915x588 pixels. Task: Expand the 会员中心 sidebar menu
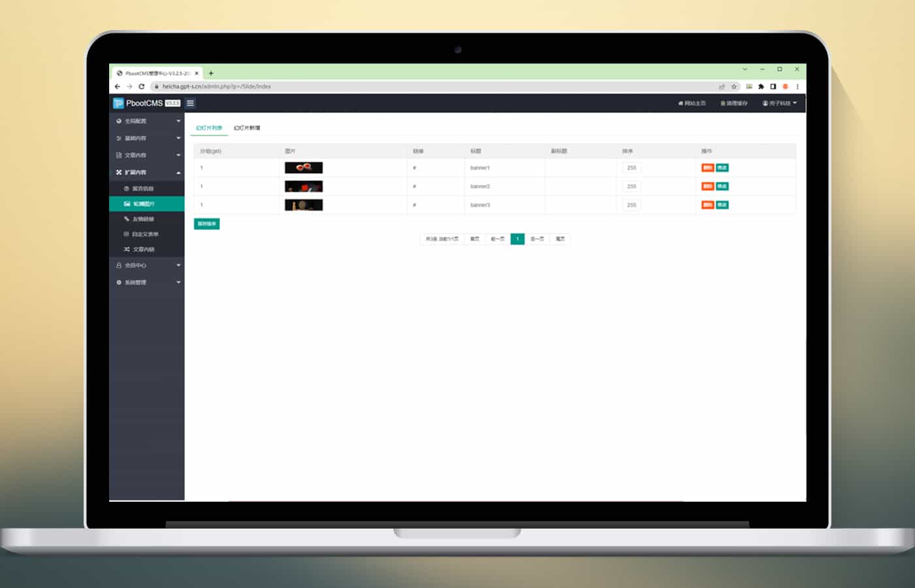(x=147, y=265)
